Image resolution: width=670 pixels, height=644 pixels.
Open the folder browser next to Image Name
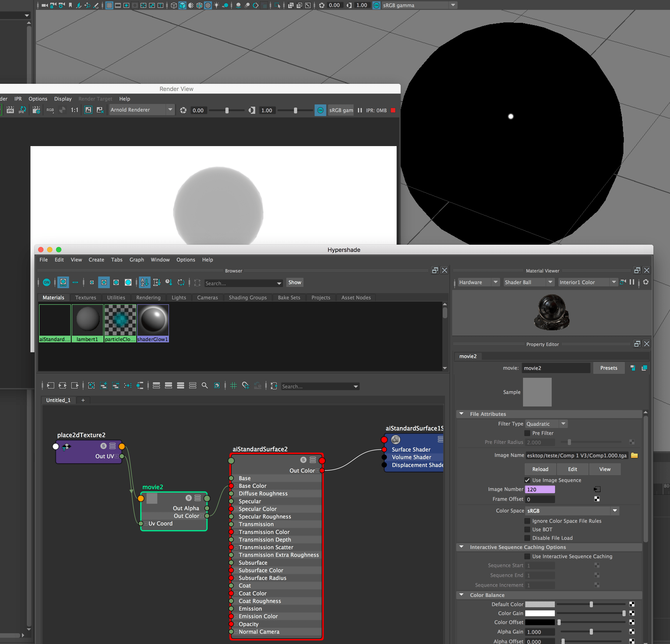click(x=635, y=455)
